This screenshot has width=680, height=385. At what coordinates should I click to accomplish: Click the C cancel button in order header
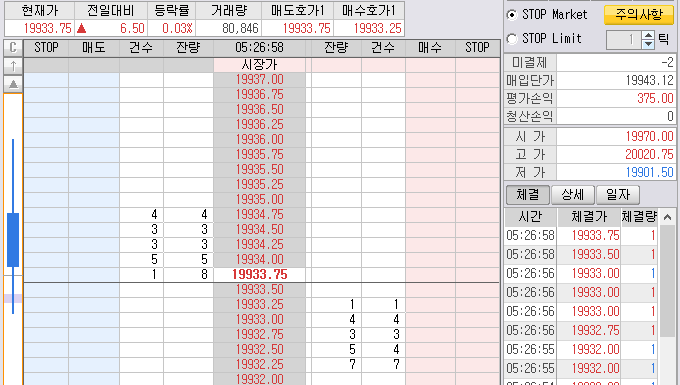[13, 47]
